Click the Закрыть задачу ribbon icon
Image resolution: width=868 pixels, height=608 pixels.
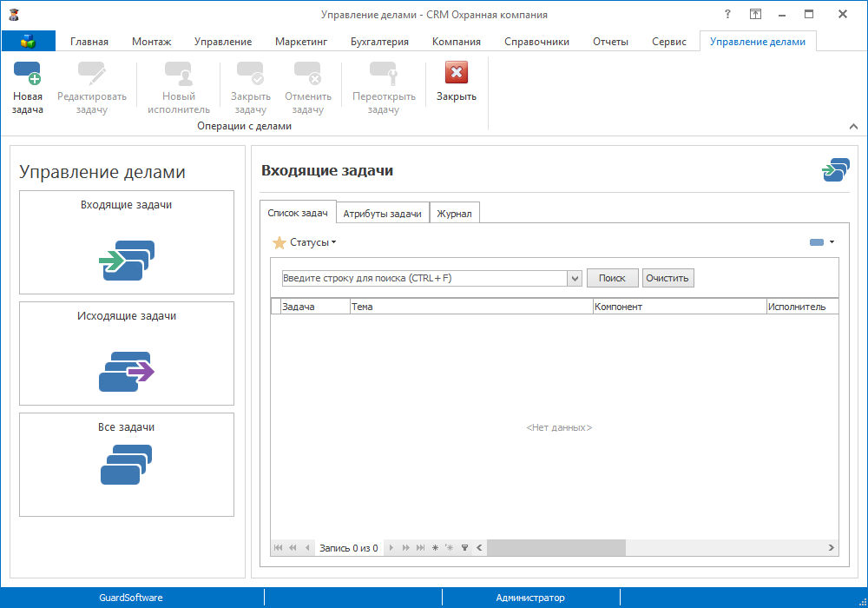tap(250, 73)
